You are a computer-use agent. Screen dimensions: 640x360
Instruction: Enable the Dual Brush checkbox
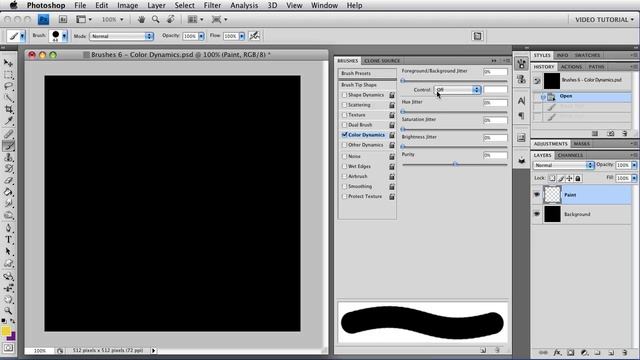pos(344,125)
